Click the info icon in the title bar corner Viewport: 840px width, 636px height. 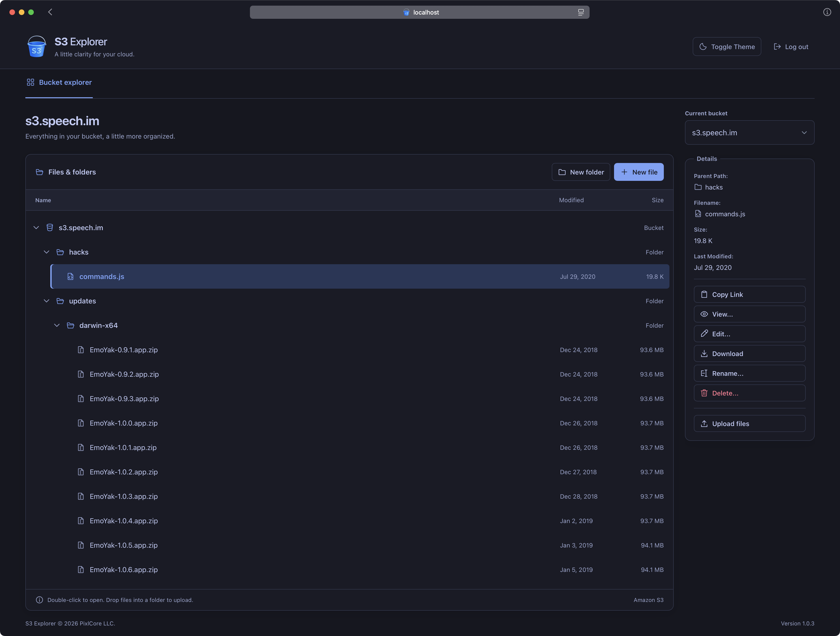827,12
